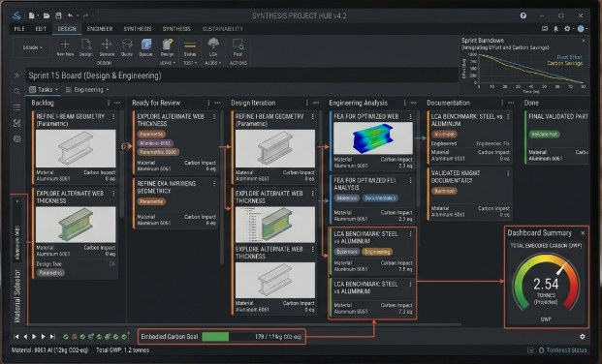Open the FEA heat-map beam thumbnail

coord(373,138)
